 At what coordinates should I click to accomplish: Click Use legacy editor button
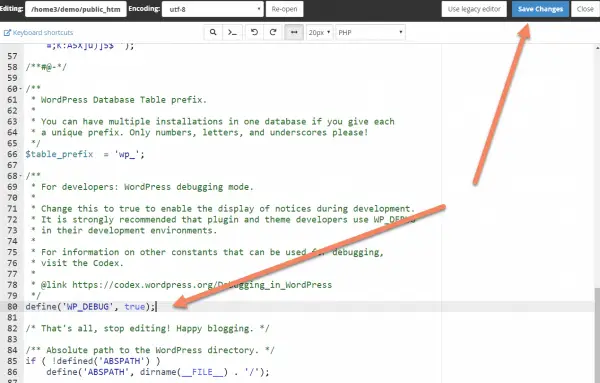click(474, 9)
